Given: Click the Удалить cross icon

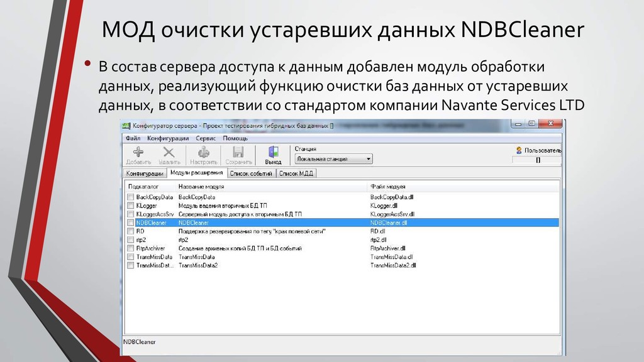Looking at the screenshot, I should (x=169, y=152).
